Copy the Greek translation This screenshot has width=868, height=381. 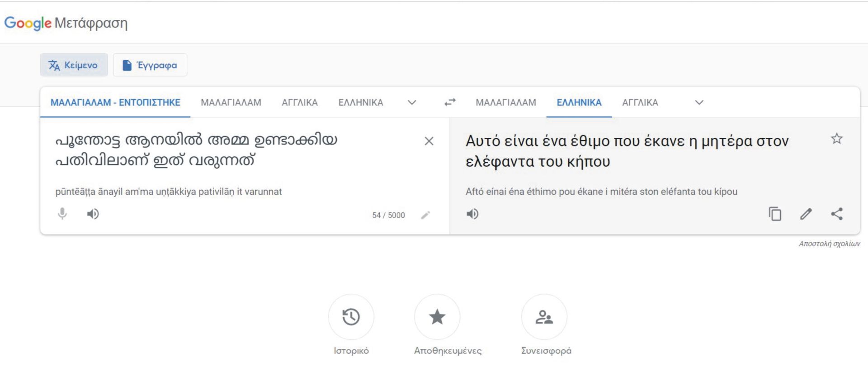coord(775,214)
